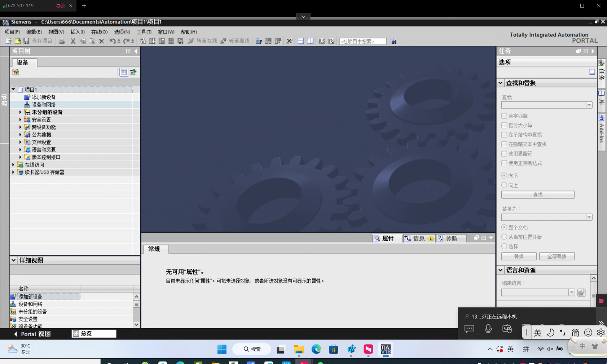Screen dimensions: 607x364
Task: Collapse the 详细视图 section
Action: pos(13,260)
